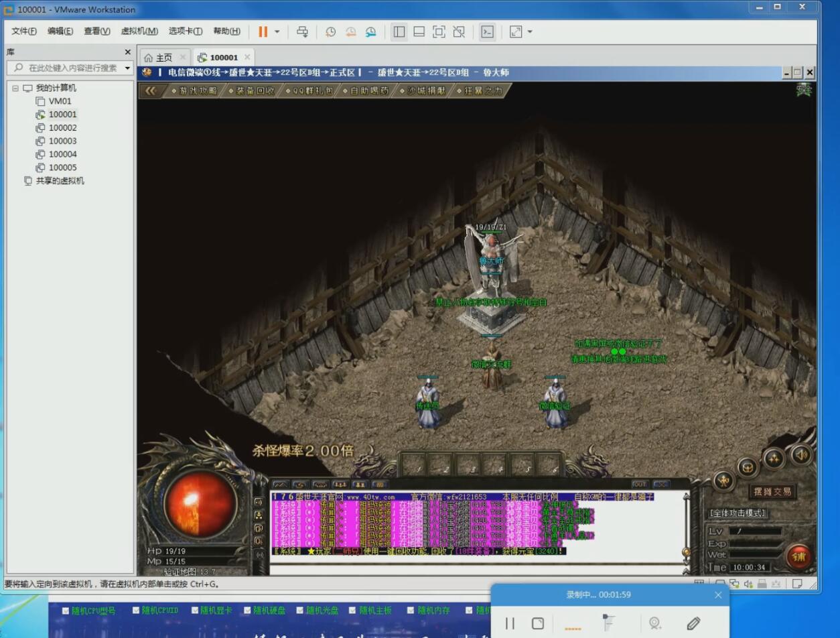Image resolution: width=840 pixels, height=638 pixels.
Task: Click the 微信验证 NPC label
Action: click(555, 405)
